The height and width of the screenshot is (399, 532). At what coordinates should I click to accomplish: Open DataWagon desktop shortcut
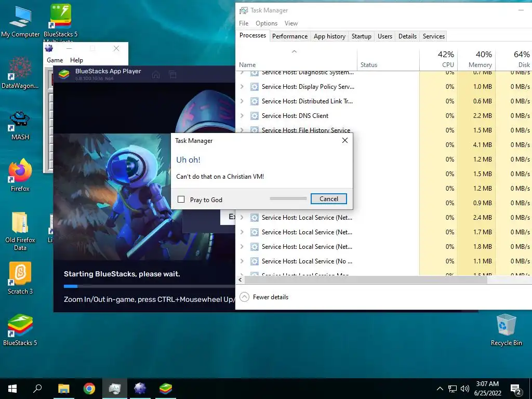tap(20, 73)
